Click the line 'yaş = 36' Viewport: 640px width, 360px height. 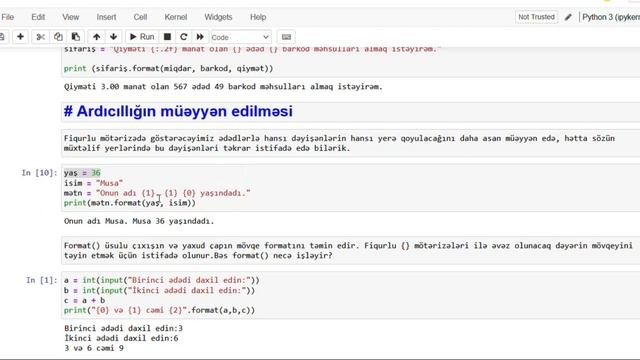[x=82, y=173]
